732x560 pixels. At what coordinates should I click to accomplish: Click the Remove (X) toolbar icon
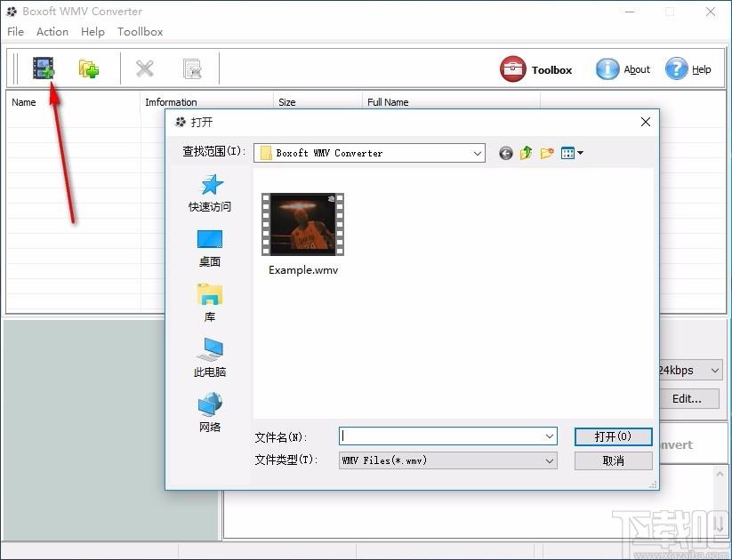[x=145, y=68]
